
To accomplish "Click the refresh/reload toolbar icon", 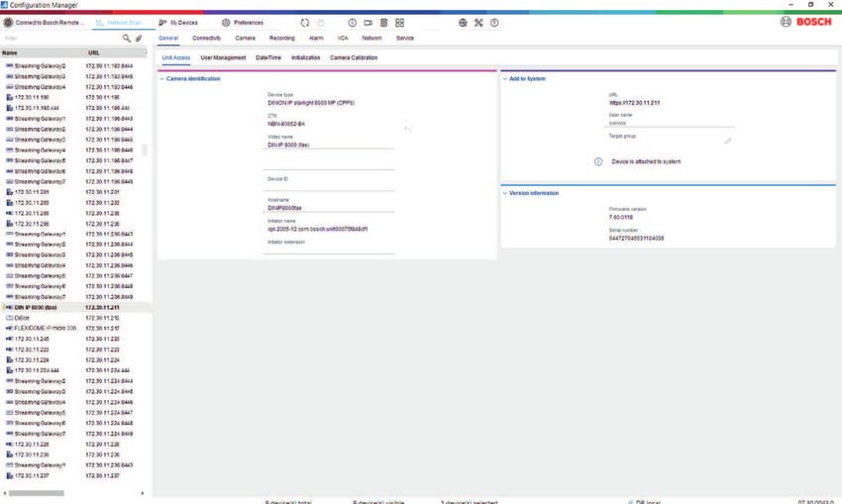I will 305,23.
